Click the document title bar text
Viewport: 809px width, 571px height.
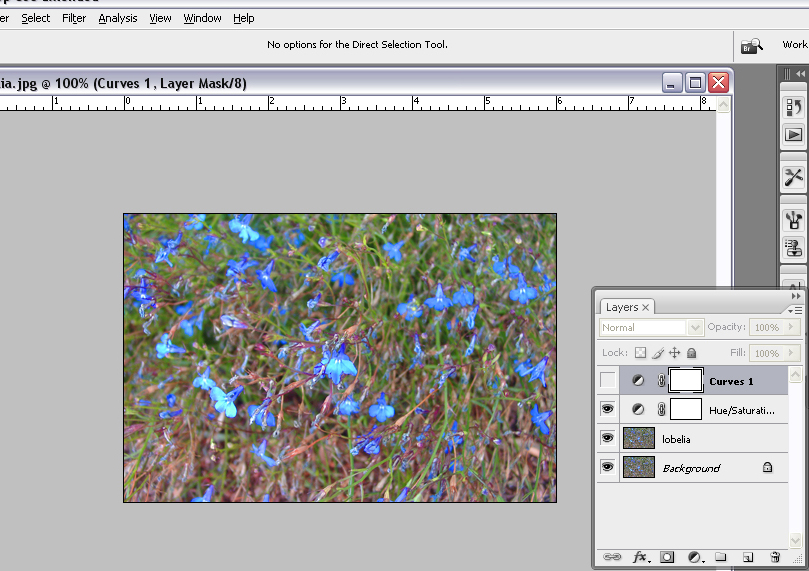124,84
